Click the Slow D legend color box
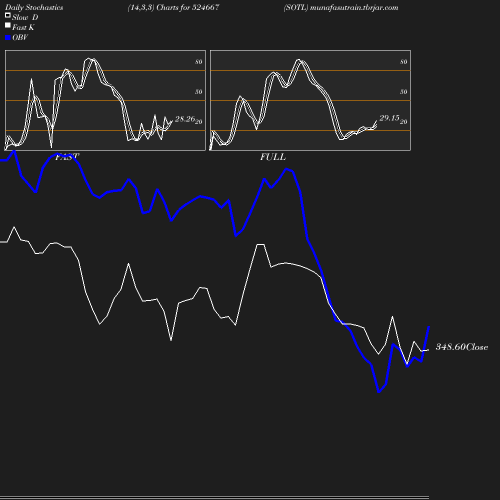 tap(8, 15)
